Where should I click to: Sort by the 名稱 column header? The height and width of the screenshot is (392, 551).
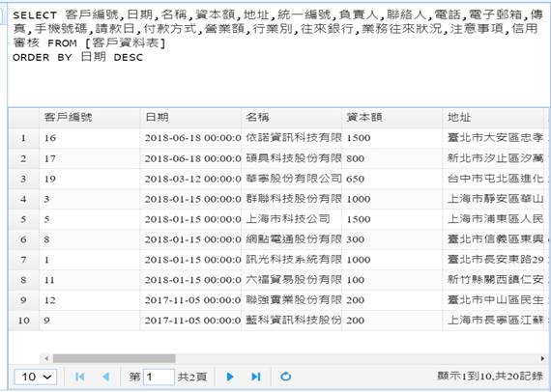[x=292, y=117]
